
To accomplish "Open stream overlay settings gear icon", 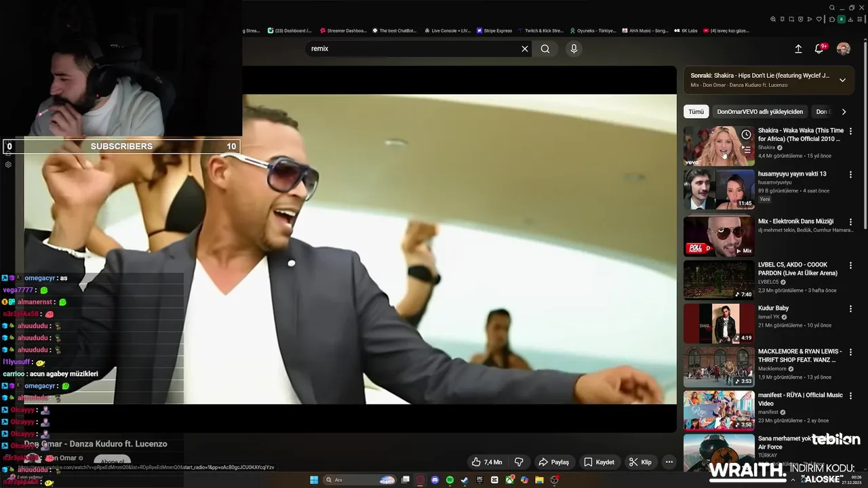I will 8,165.
